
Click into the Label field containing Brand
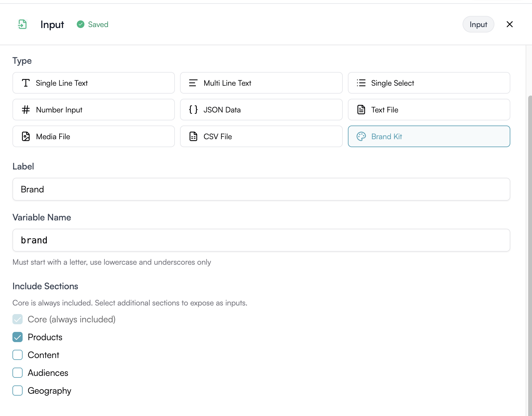261,189
